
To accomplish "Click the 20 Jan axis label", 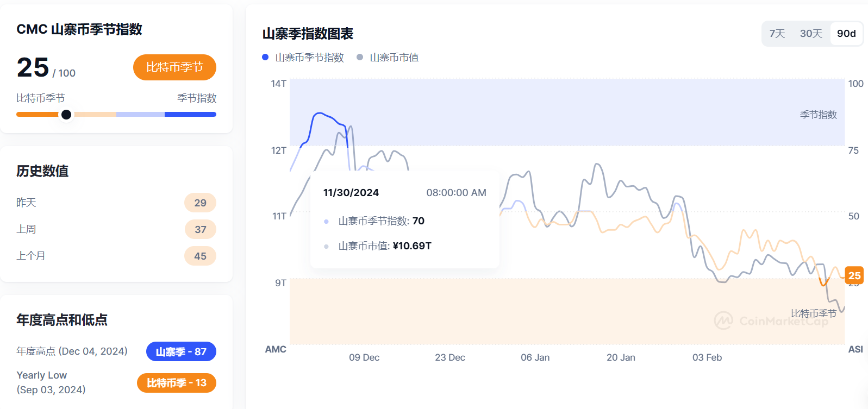I will (x=621, y=357).
